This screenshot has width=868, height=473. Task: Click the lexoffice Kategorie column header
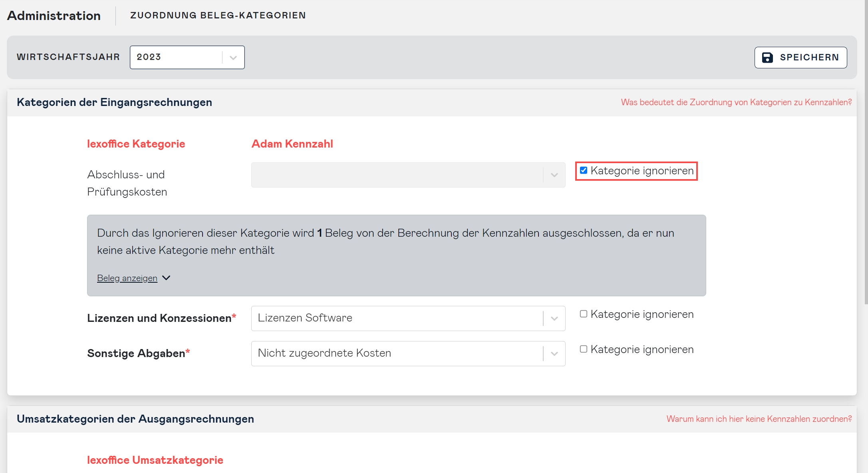tap(136, 144)
